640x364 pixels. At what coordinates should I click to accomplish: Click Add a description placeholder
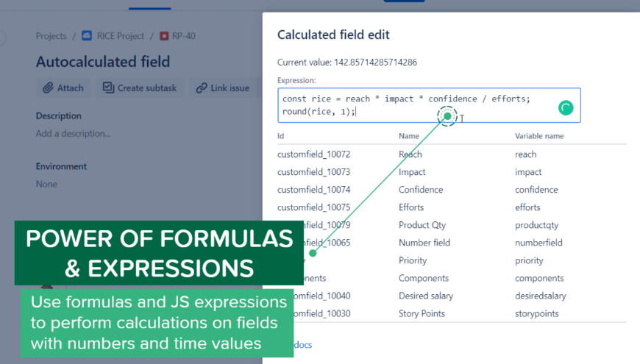click(x=73, y=133)
